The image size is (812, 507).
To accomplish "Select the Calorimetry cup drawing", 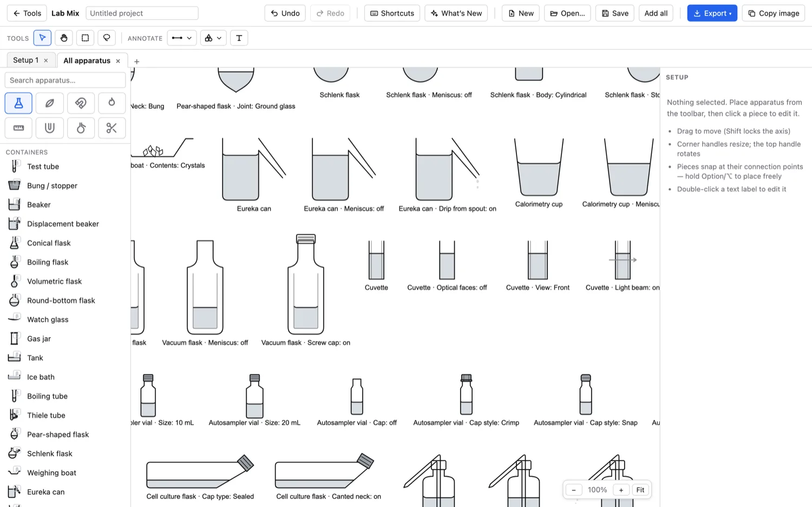I will pyautogui.click(x=539, y=167).
